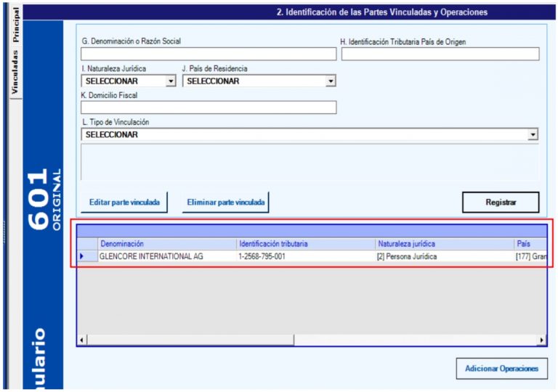Image resolution: width=558 pixels, height=392 pixels.
Task: Select the Vinculadas side tab
Action: (x=15, y=72)
